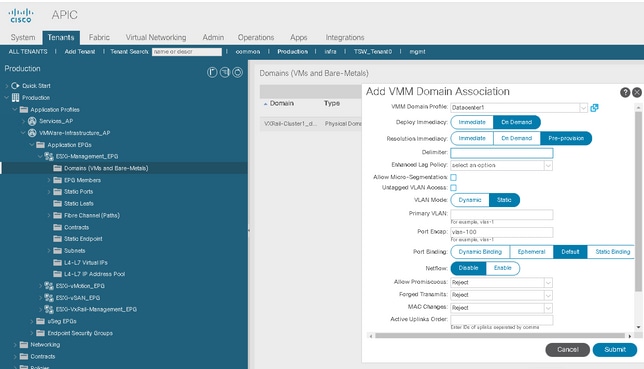Image resolution: width=644 pixels, height=369 pixels.
Task: Click the Add Tenant link
Action: [x=80, y=52]
